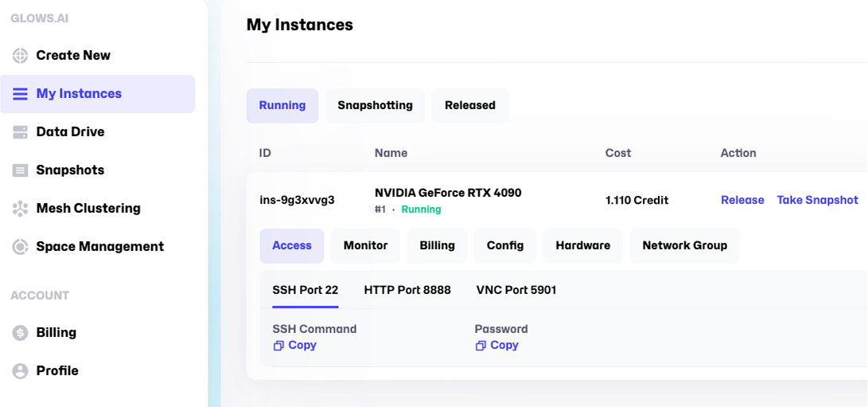868x407 pixels.
Task: Click copy icon under Password
Action: point(481,346)
